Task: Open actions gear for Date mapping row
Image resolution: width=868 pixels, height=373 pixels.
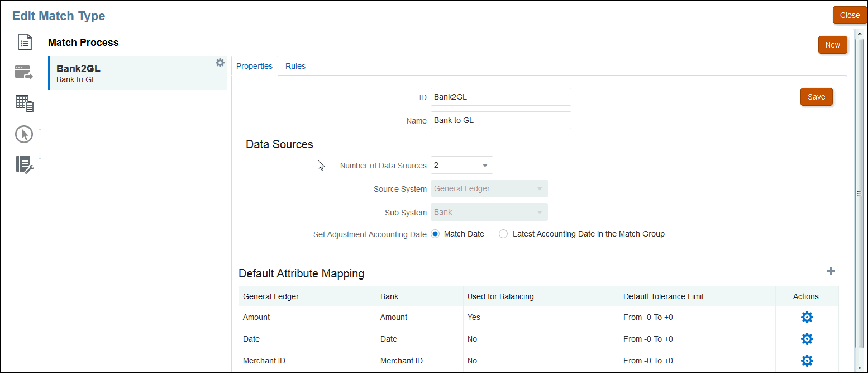Action: point(807,339)
